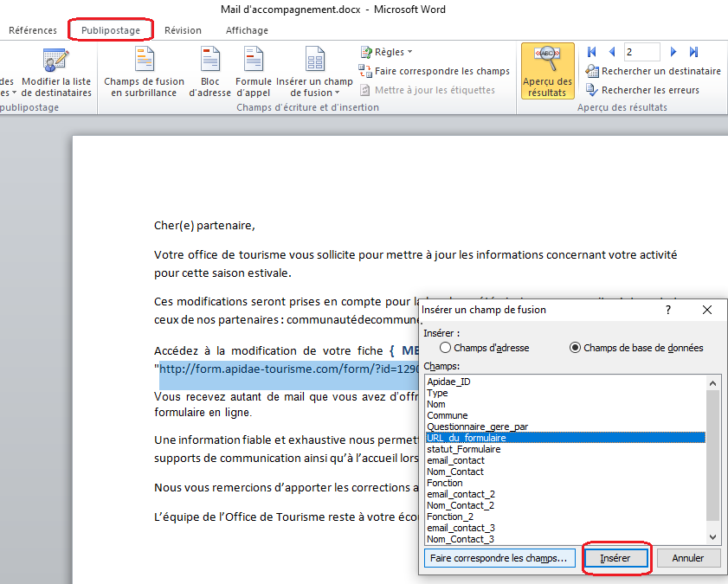Select Nom_Contact_3 field
The height and width of the screenshot is (584, 728).
tap(565, 539)
